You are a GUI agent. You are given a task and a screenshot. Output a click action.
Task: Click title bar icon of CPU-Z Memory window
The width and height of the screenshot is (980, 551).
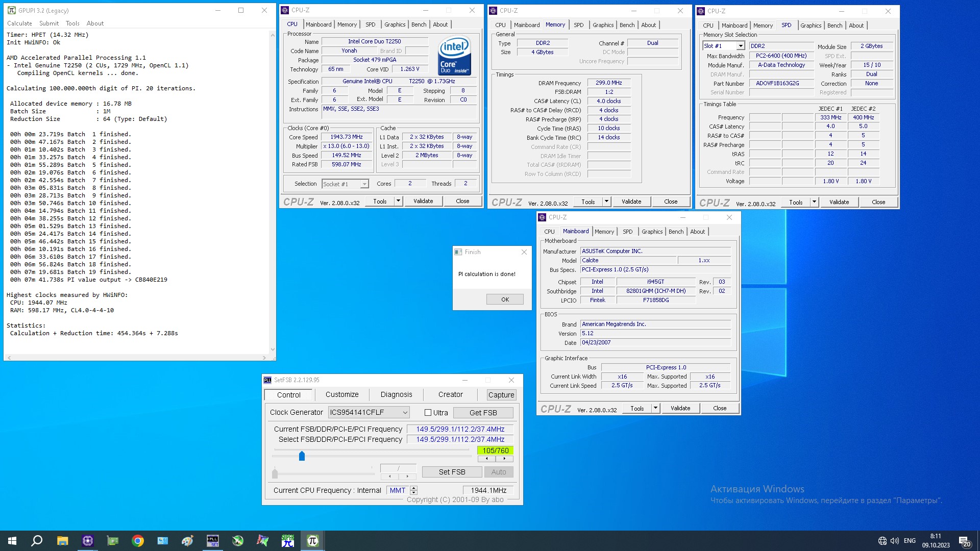click(x=493, y=10)
